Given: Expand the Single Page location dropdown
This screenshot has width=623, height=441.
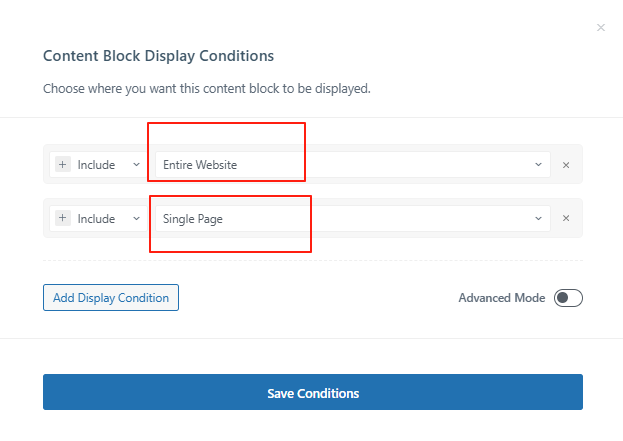Looking at the screenshot, I should pos(352,217).
